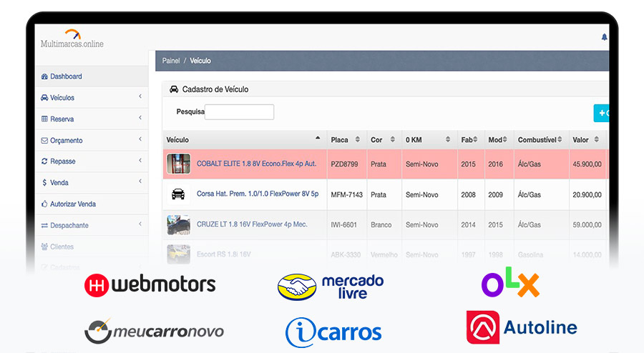The height and width of the screenshot is (353, 644).
Task: Click the value 59.000,00
Action: [587, 224]
